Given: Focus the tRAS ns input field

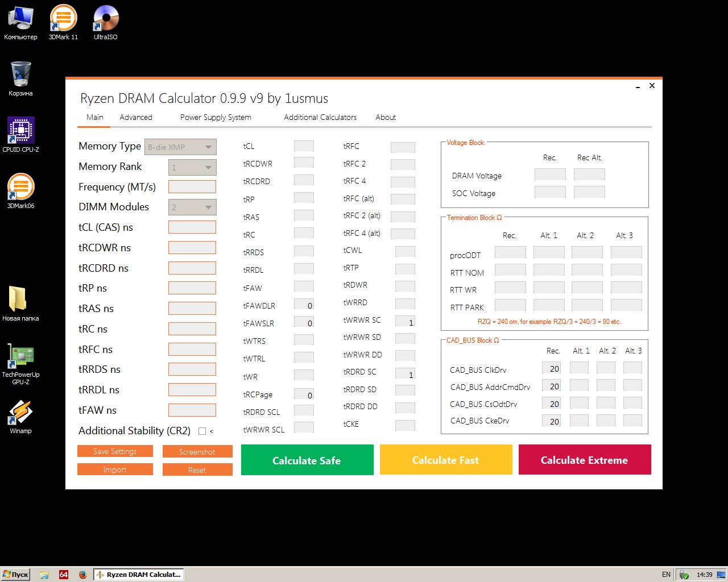Looking at the screenshot, I should 192,309.
